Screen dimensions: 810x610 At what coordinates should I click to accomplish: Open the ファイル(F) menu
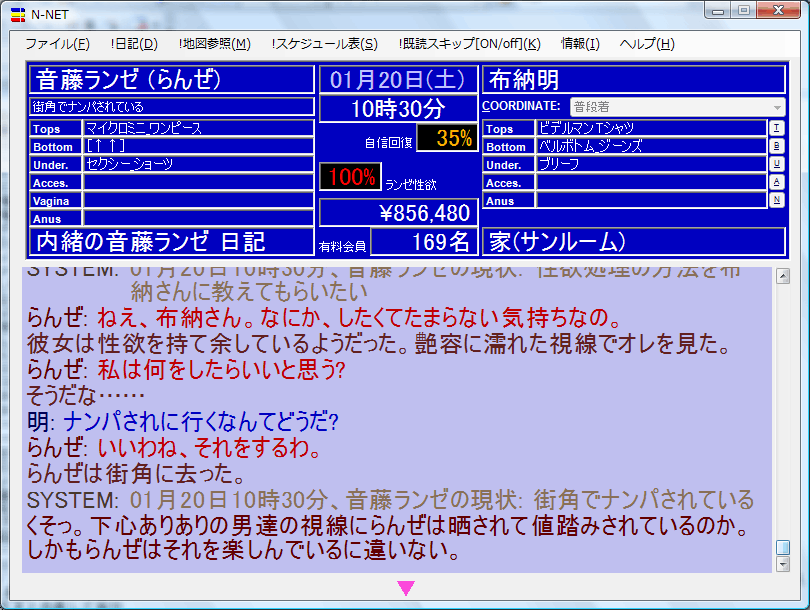pyautogui.click(x=57, y=44)
